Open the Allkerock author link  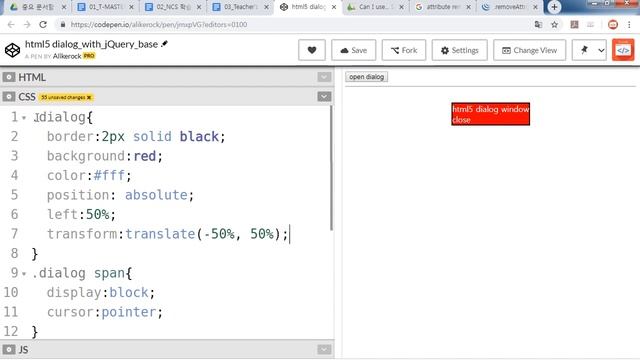[x=67, y=56]
